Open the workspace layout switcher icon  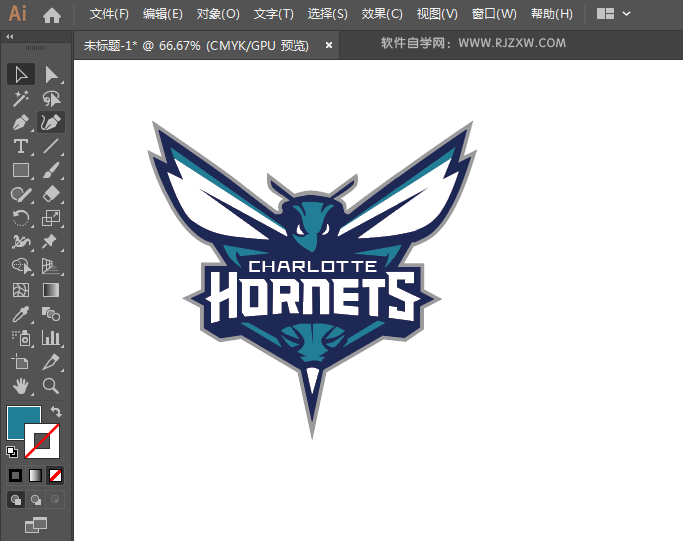(x=605, y=14)
